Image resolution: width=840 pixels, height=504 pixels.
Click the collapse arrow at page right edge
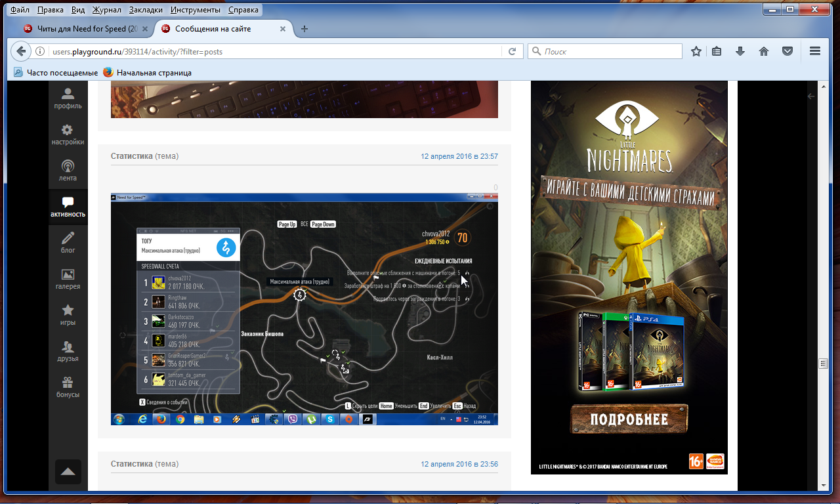click(x=811, y=96)
